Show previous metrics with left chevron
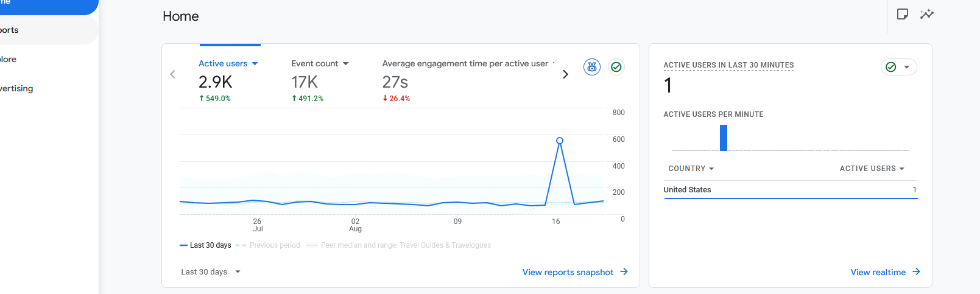 pyautogui.click(x=173, y=74)
